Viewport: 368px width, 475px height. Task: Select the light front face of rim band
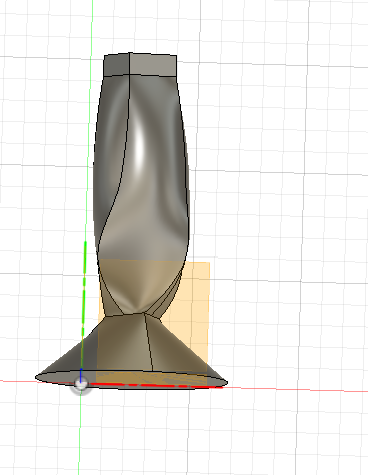coord(153,65)
